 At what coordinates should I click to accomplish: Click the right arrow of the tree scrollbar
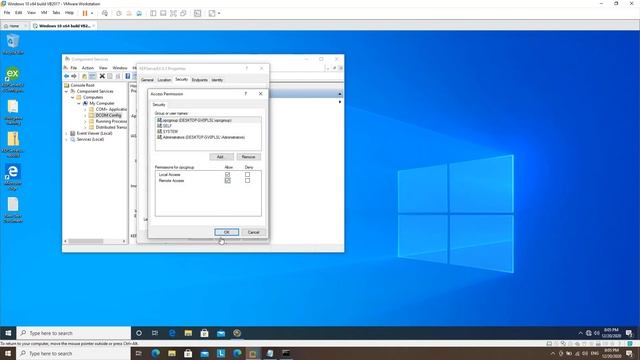tap(124, 241)
